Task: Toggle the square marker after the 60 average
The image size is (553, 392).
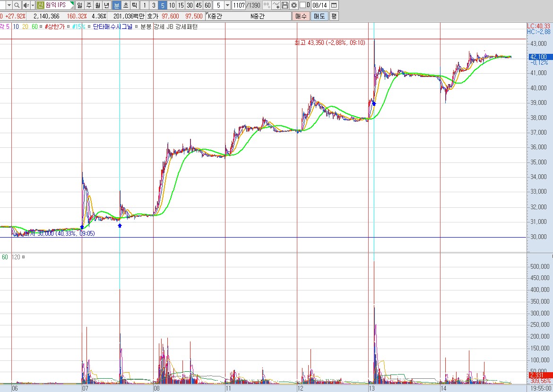Action: pyautogui.click(x=41, y=26)
